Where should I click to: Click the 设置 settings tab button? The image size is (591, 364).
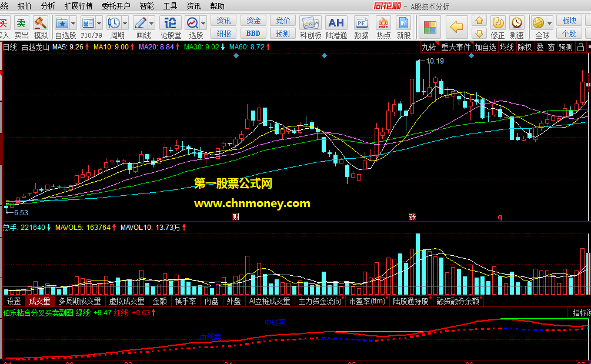[14, 301]
